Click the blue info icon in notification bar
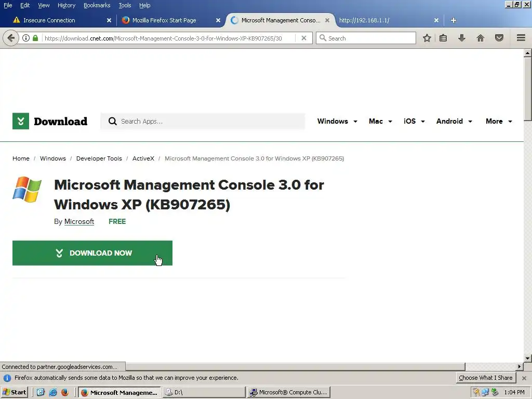532x399 pixels. coord(7,378)
